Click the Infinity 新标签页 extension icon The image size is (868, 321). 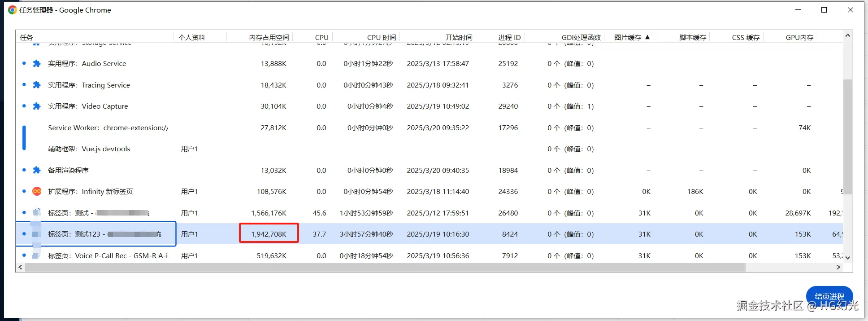coord(37,191)
